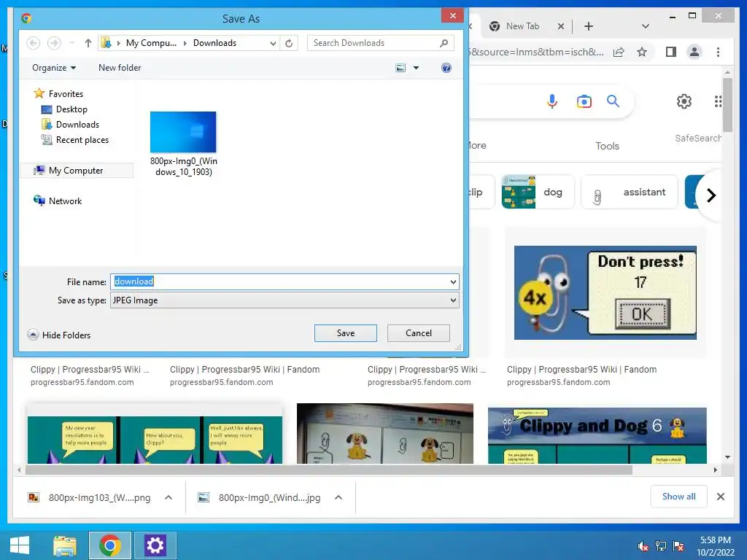Screen dimensions: 747x560
Task: Expand the File name dropdown arrow
Action: click(x=453, y=282)
